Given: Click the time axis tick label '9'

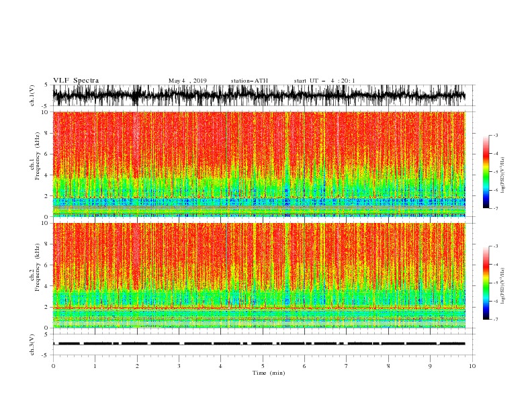Looking at the screenshot, I should click(430, 366).
